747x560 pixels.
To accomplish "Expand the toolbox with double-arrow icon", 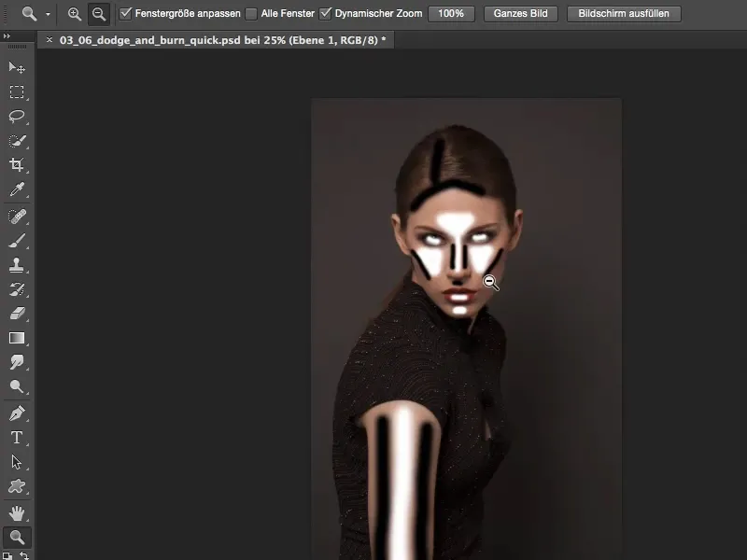I will tap(7, 35).
